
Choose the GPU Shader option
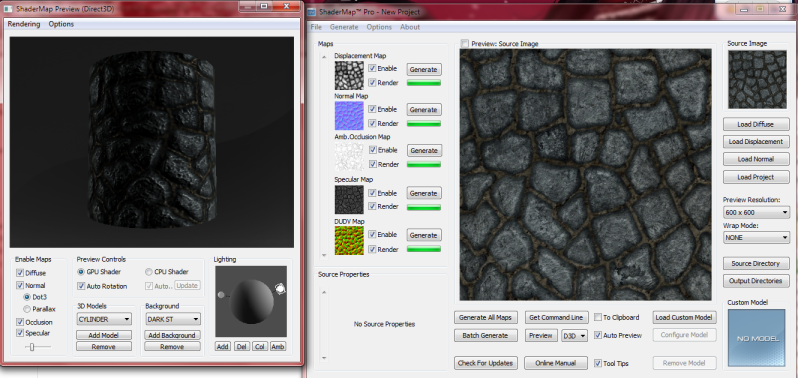pos(81,272)
